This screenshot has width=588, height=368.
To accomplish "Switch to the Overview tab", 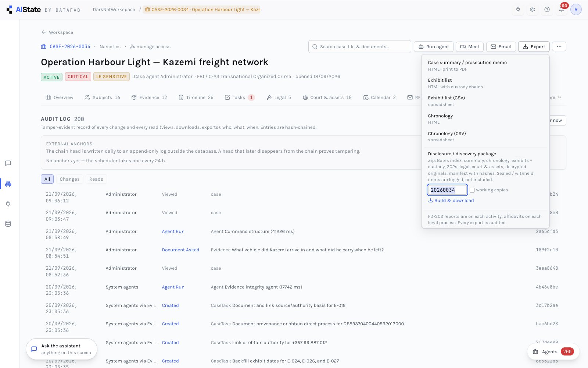I will 60,98.
